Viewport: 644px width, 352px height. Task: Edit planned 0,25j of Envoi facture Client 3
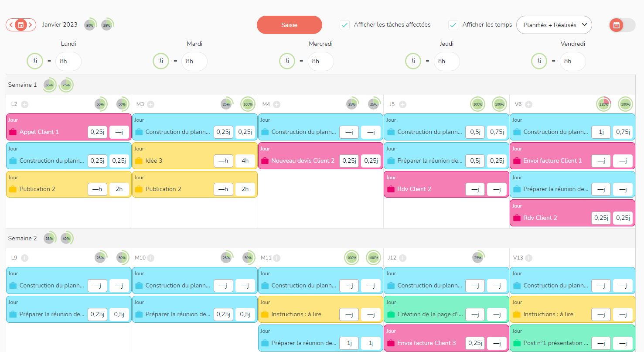coord(475,343)
